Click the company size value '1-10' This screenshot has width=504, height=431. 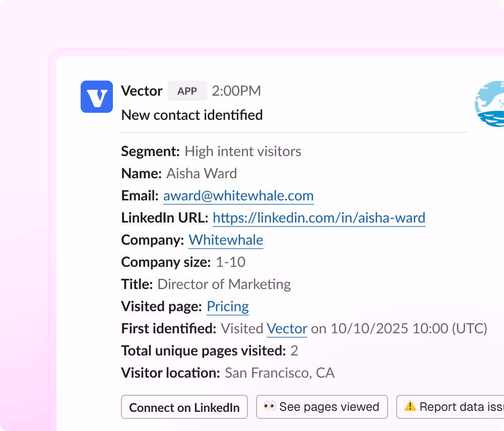click(x=230, y=262)
